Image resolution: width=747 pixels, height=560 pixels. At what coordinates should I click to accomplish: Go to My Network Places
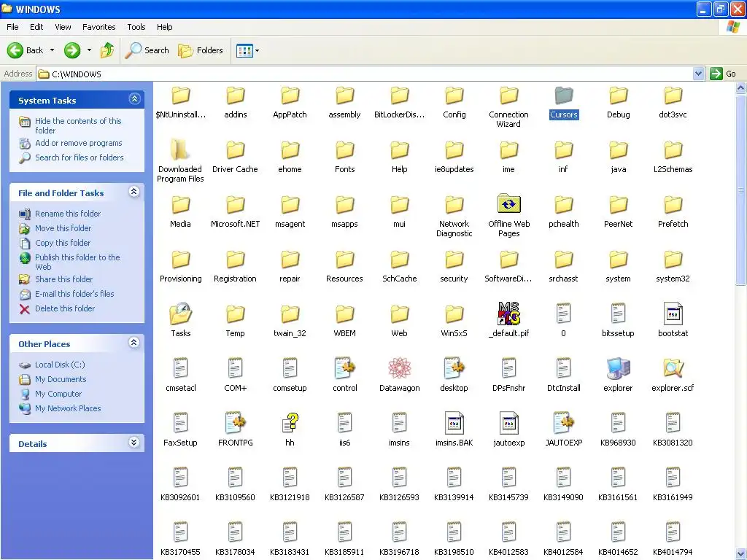68,408
